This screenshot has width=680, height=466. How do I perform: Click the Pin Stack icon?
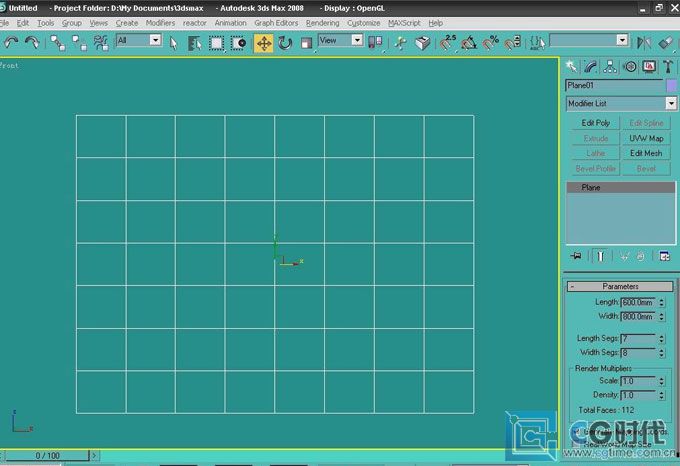pos(576,256)
